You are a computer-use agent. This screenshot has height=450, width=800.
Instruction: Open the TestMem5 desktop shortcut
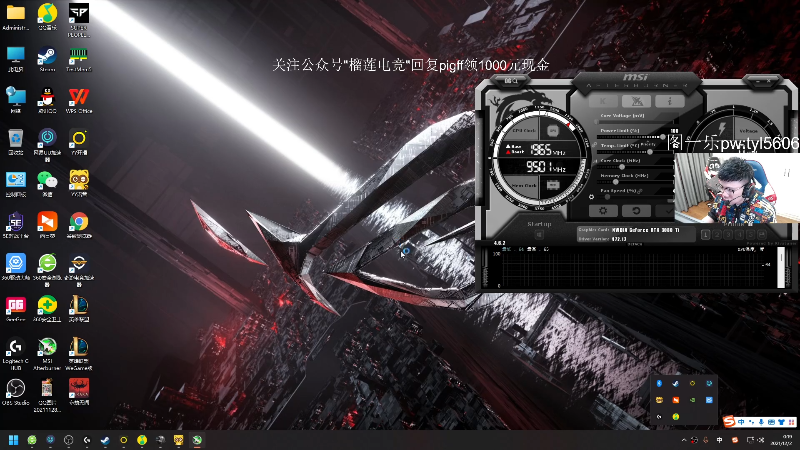(79, 59)
